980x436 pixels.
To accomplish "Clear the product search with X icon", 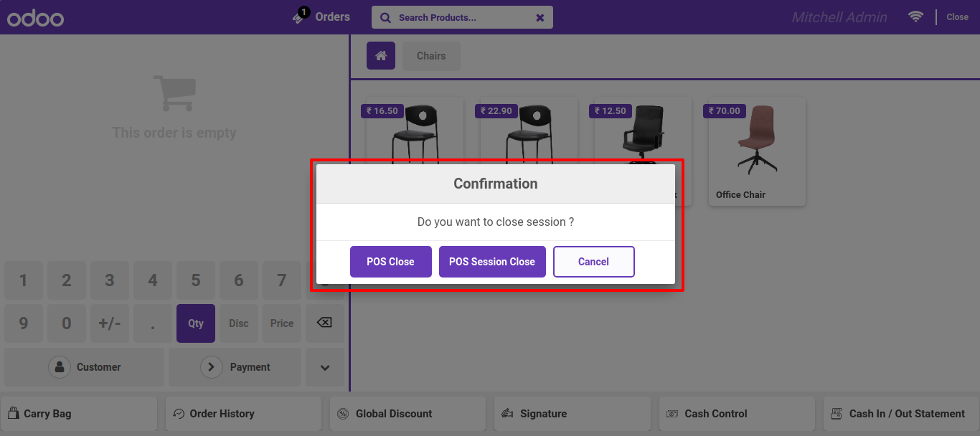I will [540, 18].
